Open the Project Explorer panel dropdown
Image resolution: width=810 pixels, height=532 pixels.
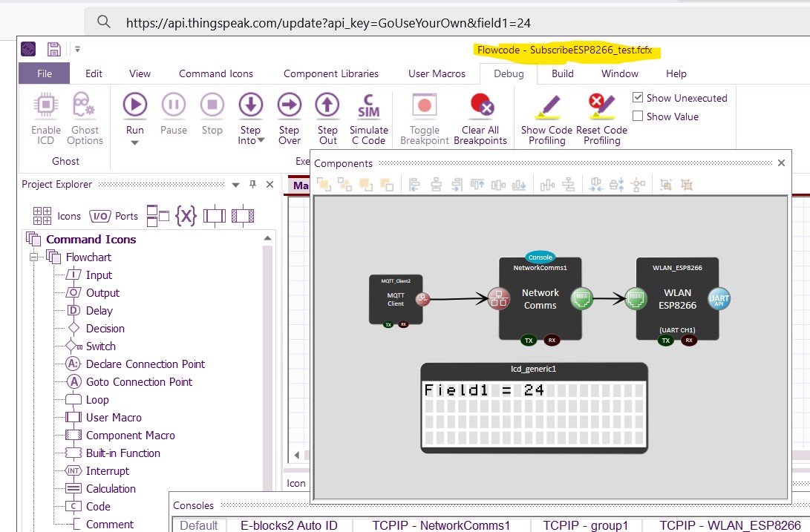[235, 184]
